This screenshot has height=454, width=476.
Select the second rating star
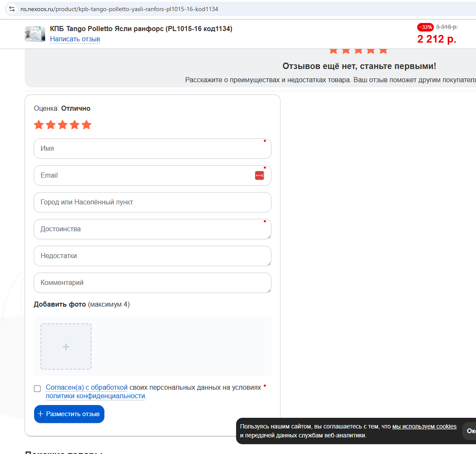click(x=51, y=125)
